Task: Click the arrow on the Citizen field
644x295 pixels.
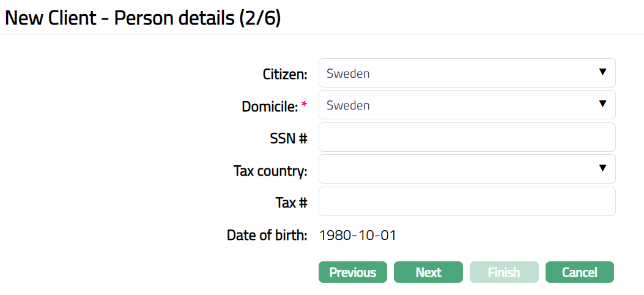Action: (602, 73)
